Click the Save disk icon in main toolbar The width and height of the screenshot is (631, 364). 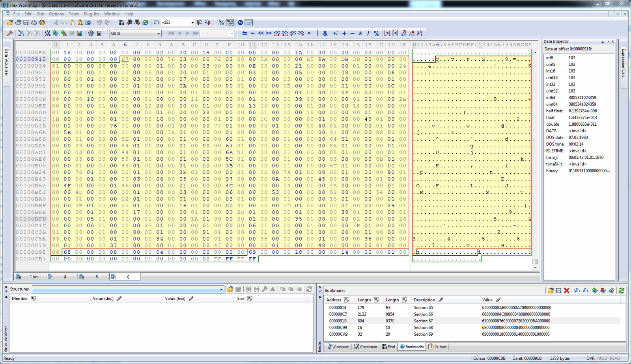26,22
